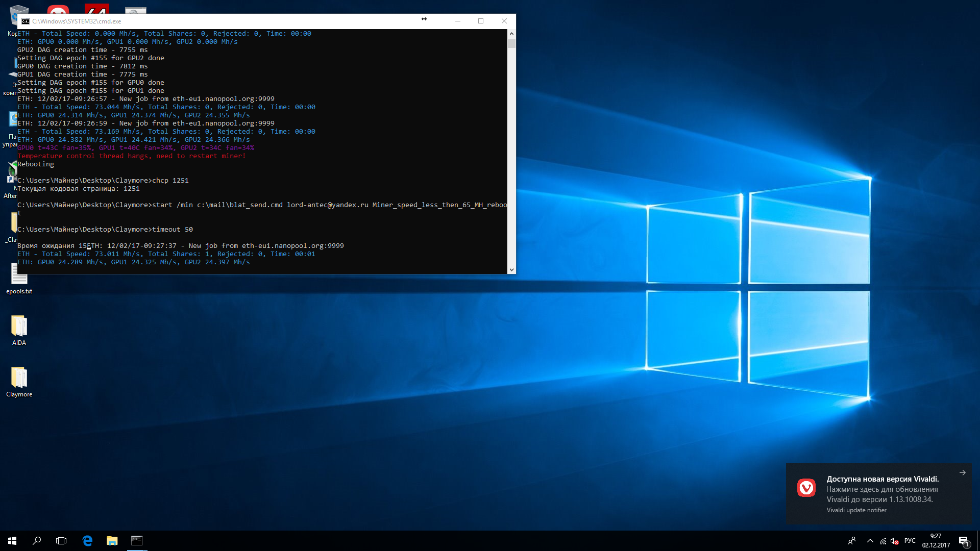Select the epools.txt file on desktop
The width and height of the screenshot is (980, 551).
(x=19, y=279)
